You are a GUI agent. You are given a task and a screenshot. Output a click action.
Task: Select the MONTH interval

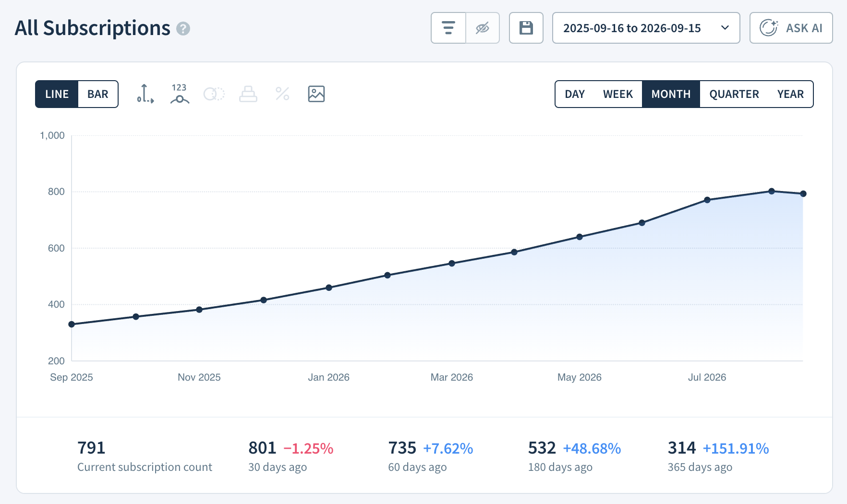[671, 94]
